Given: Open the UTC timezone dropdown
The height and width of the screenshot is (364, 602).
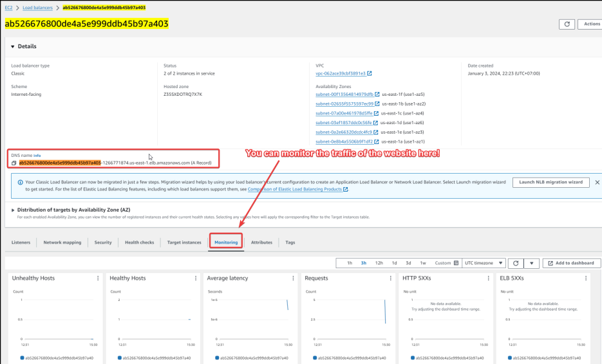Looking at the screenshot, I should pos(484,263).
